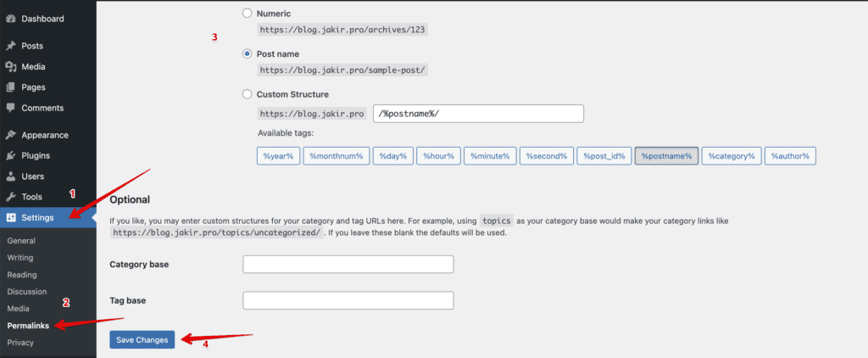The width and height of the screenshot is (868, 358).
Task: Open Appearance via paintbrush icon
Action: point(10,135)
